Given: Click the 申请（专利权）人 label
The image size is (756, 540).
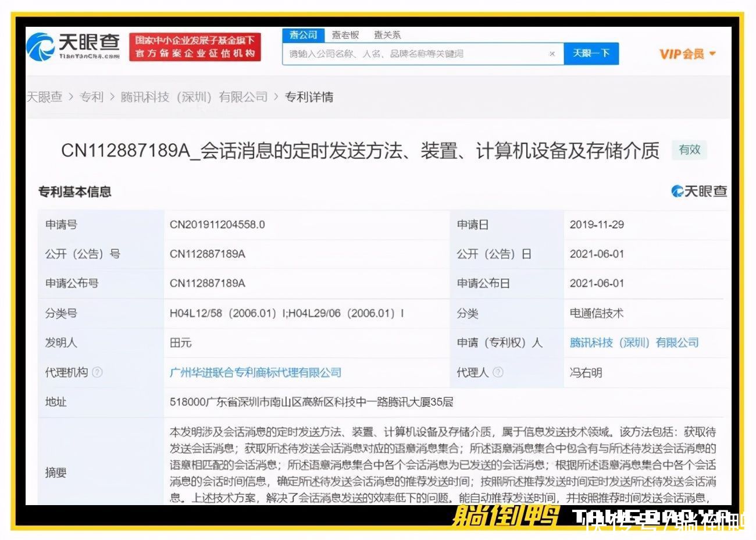Looking at the screenshot, I should click(x=500, y=343).
